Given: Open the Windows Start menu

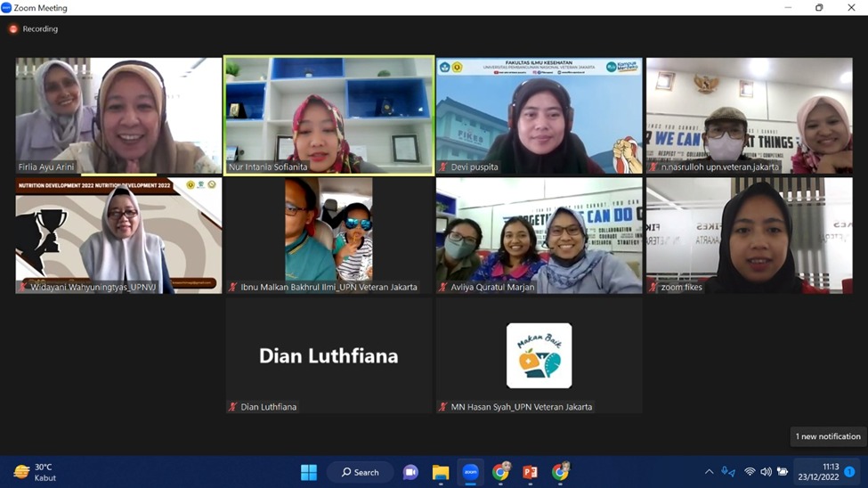Looking at the screenshot, I should [x=309, y=472].
